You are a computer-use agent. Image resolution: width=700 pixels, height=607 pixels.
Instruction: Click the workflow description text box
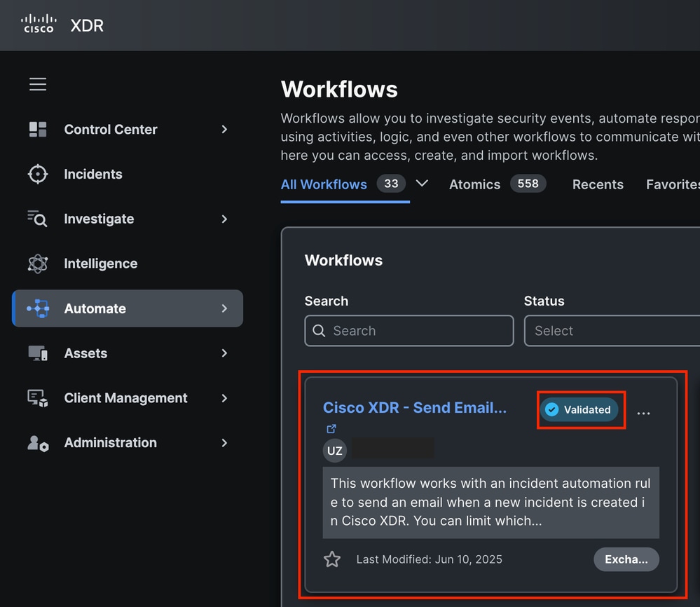(490, 503)
